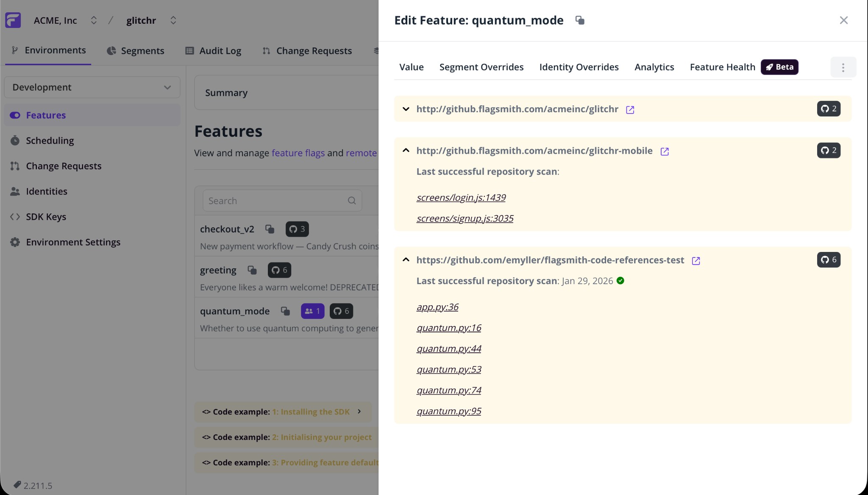Copy checkout_v2 feature name icon
Viewport: 868px width, 495px height.
pos(270,229)
